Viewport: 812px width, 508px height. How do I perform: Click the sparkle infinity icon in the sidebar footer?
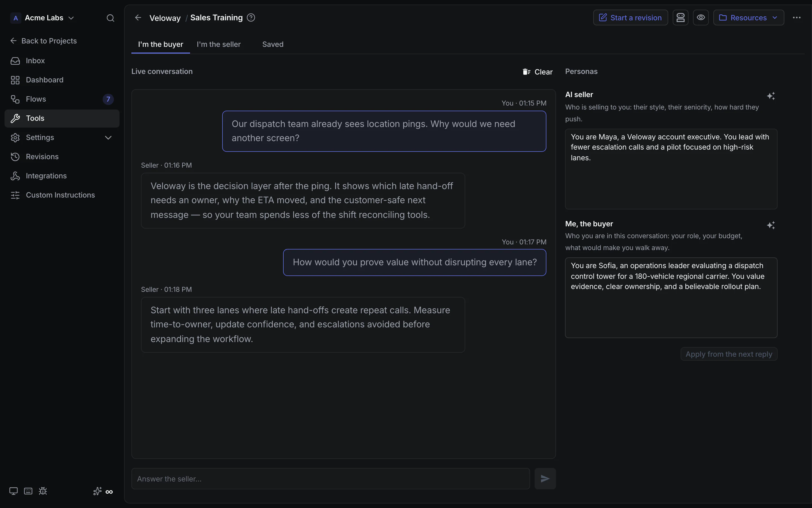[x=103, y=492]
